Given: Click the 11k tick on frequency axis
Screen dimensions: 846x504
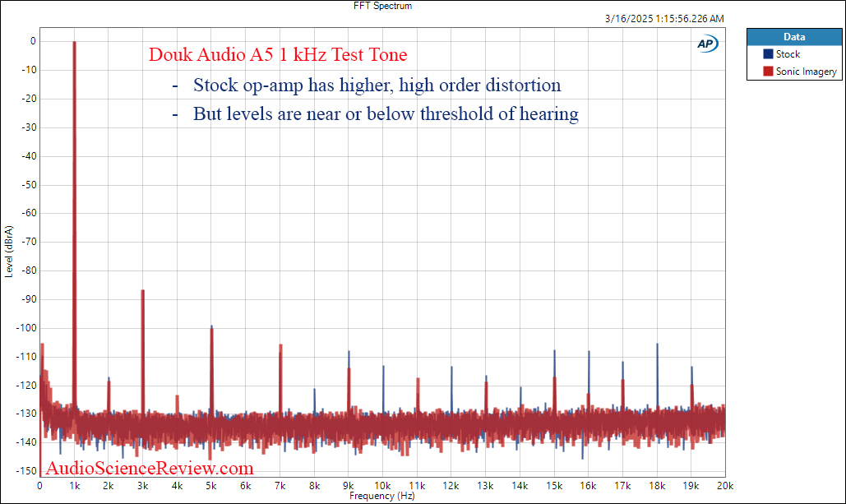Looking at the screenshot, I should pos(417,486).
